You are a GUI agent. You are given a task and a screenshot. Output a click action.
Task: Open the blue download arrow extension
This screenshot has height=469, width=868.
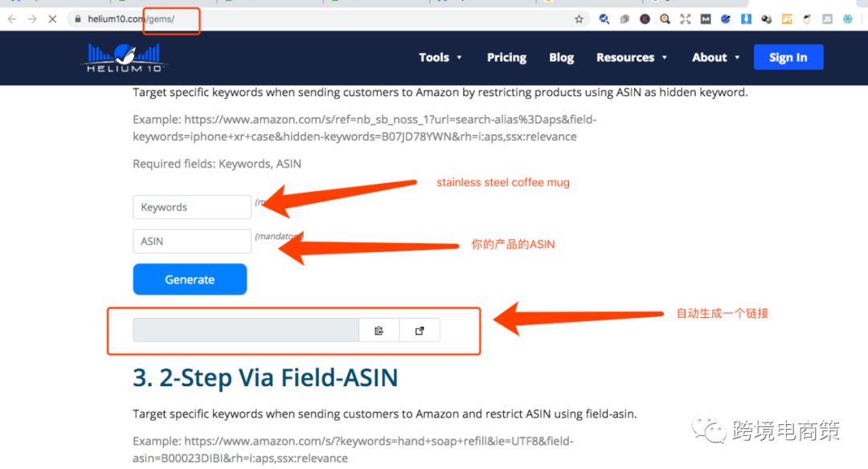tap(746, 19)
